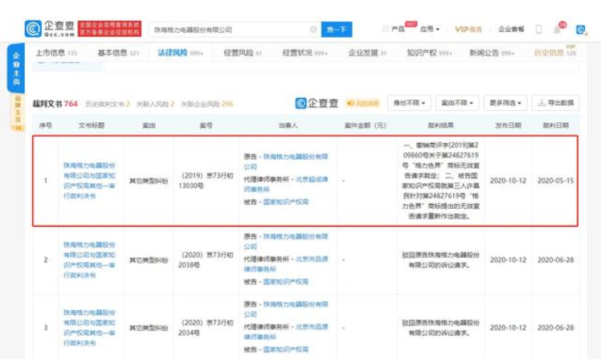Open row 1 law firm 北京超成律师事务所 link
Screen dimensions: 609x364
(x=286, y=184)
